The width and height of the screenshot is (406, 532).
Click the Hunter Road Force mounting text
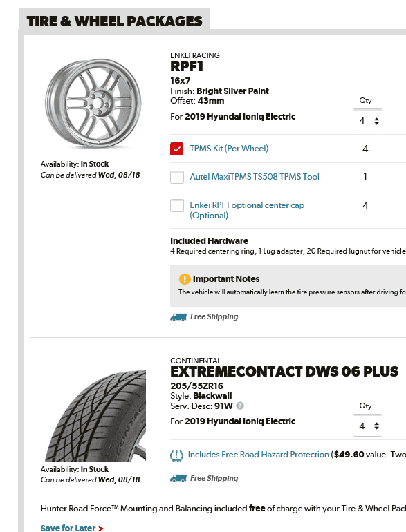click(223, 509)
